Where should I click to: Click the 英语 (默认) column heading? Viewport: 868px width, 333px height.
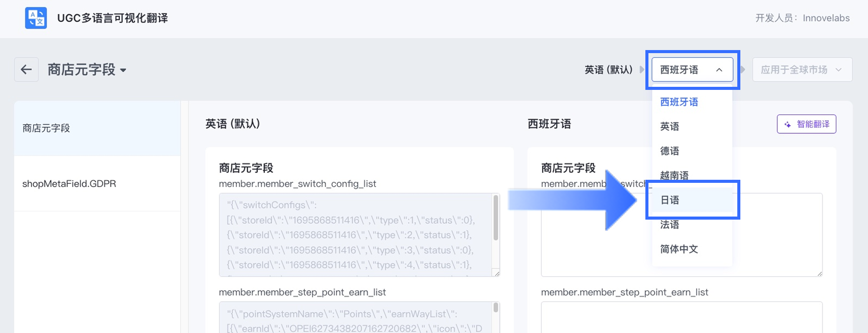pos(233,124)
